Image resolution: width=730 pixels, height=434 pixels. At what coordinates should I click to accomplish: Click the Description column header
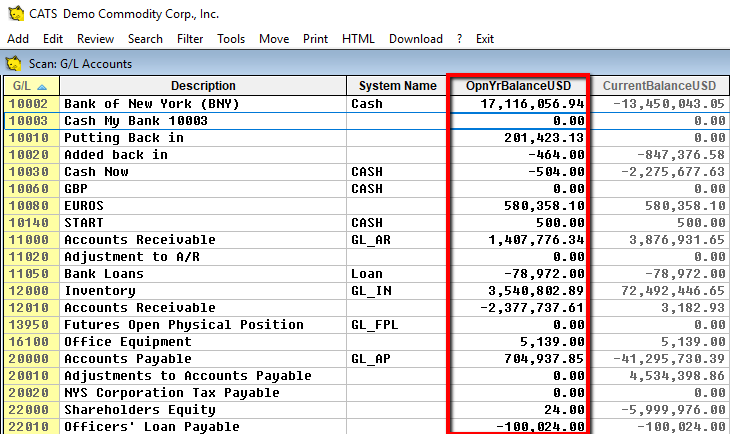click(203, 86)
